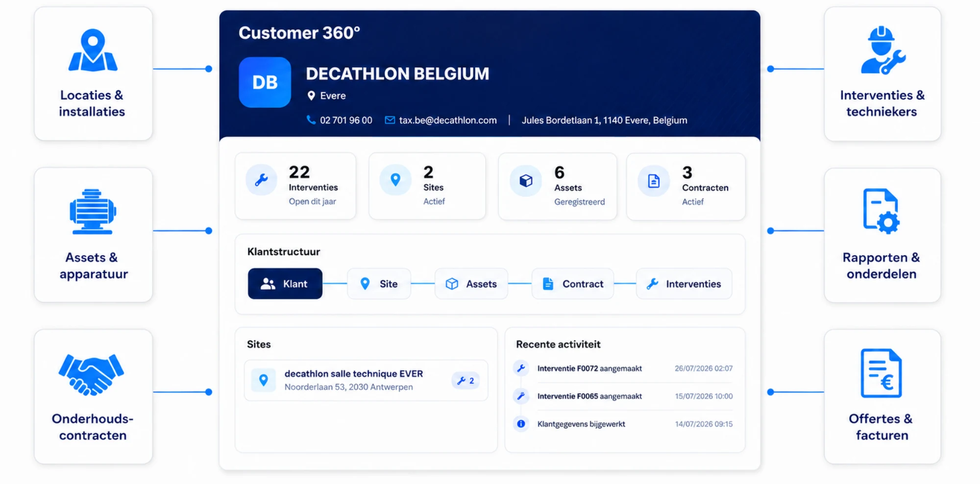This screenshot has height=484, width=980.
Task: Click the pin icon on the 2 Sites card
Action: pyautogui.click(x=395, y=180)
